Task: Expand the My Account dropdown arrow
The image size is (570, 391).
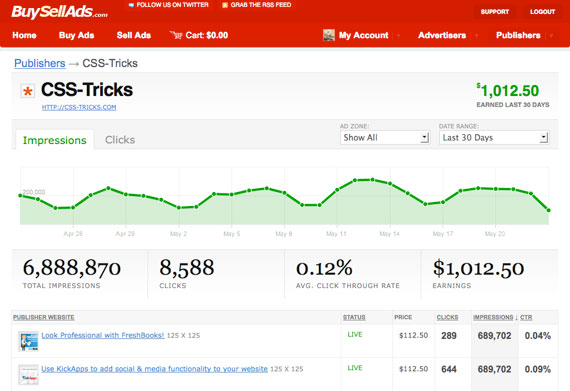Action: click(398, 36)
